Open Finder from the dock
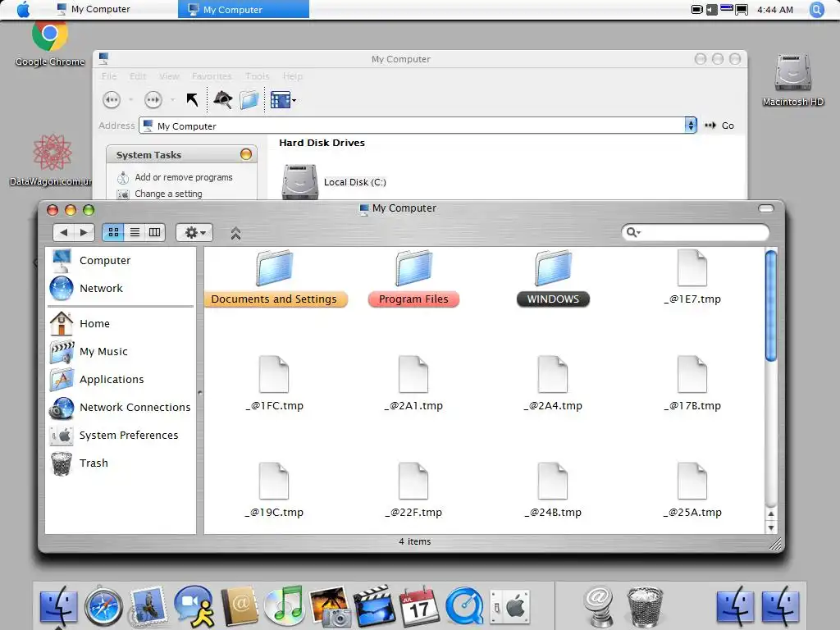840x630 pixels. coord(58,606)
